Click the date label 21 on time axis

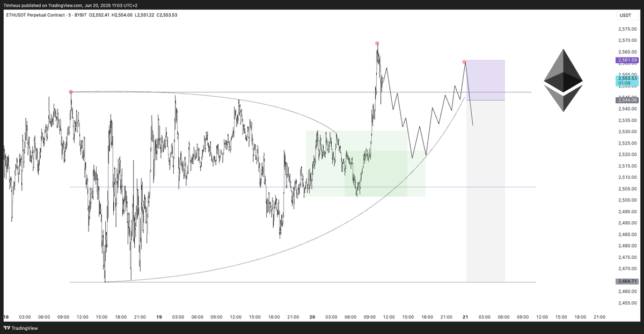tap(465, 317)
